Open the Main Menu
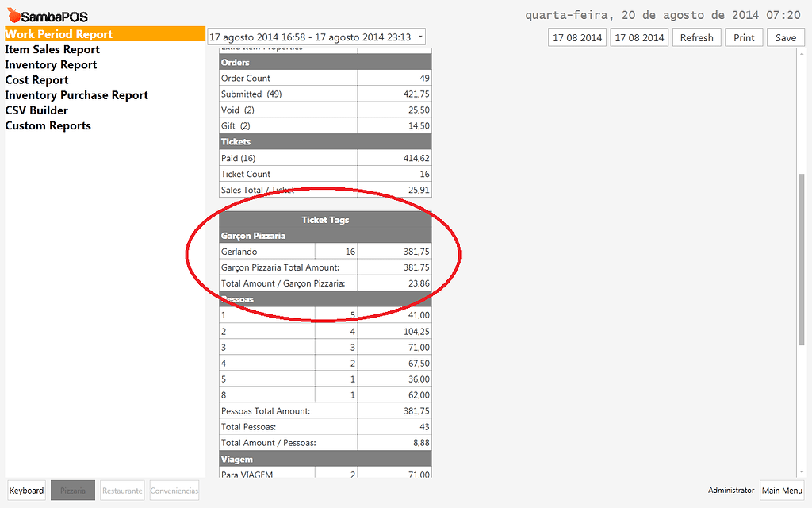The image size is (812, 508). tap(782, 490)
